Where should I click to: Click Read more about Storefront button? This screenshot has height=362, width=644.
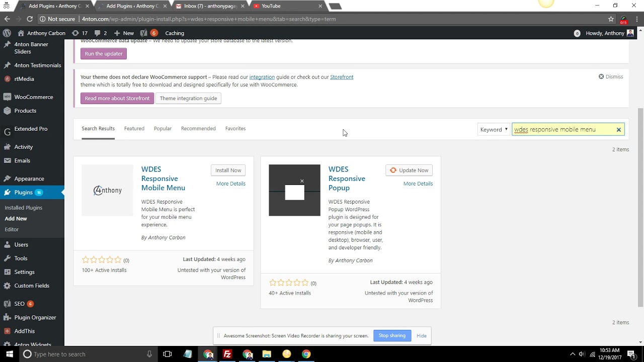(117, 98)
